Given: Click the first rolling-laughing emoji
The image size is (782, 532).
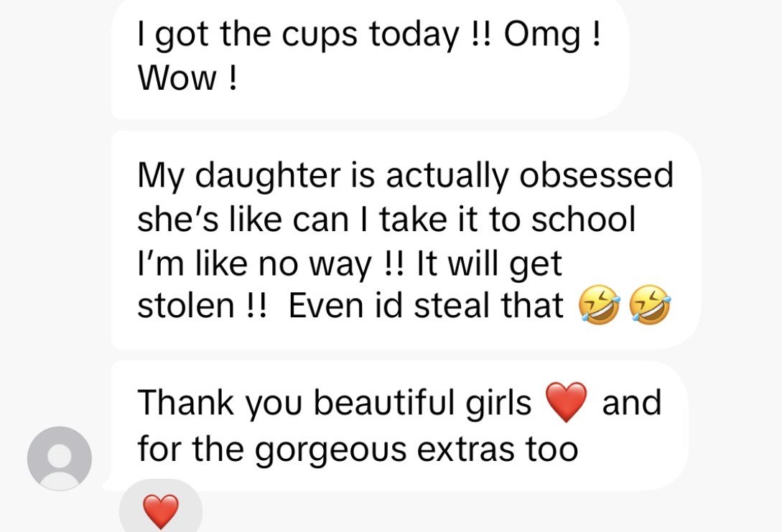Looking at the screenshot, I should 599,305.
